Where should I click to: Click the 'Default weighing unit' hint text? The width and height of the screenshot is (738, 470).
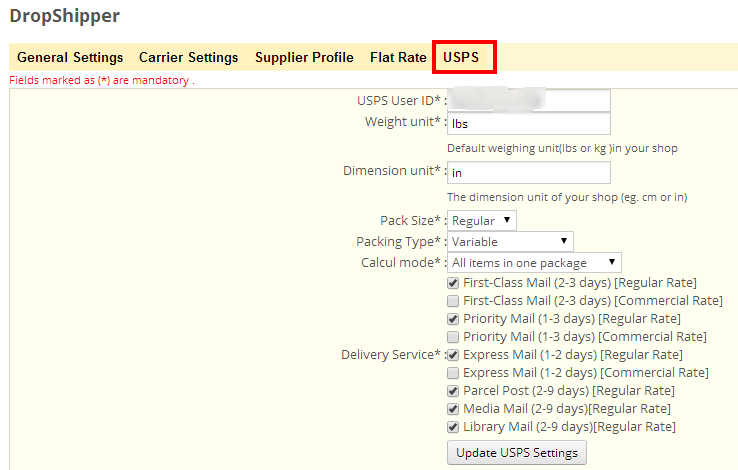click(562, 148)
